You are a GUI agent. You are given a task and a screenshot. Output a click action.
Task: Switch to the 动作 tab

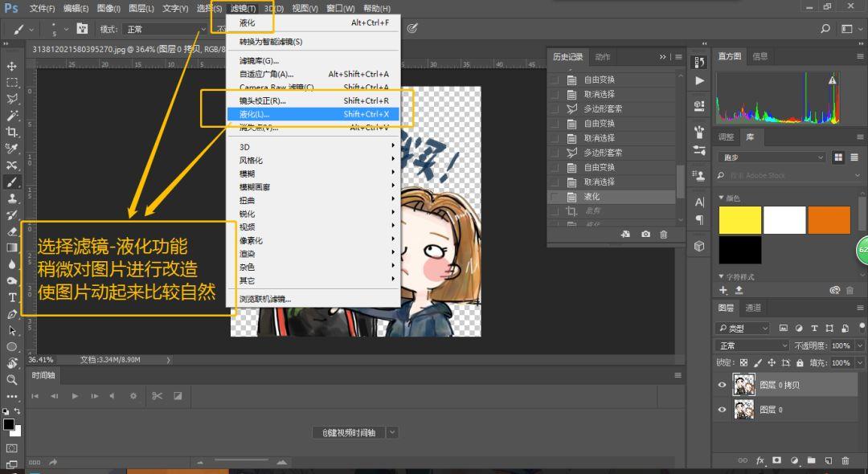[603, 57]
